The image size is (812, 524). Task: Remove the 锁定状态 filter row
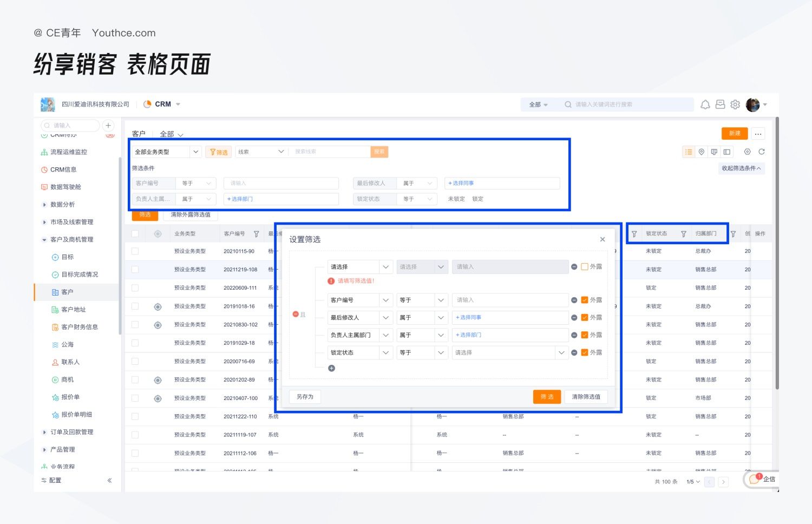click(574, 352)
